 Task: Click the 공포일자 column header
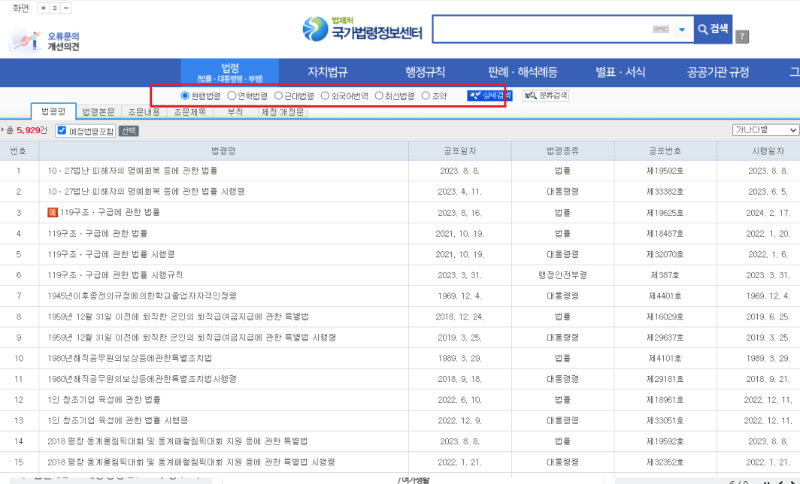pos(460,151)
